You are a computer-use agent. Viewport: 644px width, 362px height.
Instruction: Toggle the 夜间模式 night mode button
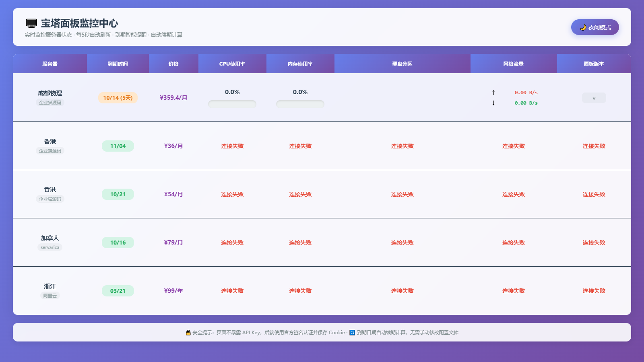594,27
